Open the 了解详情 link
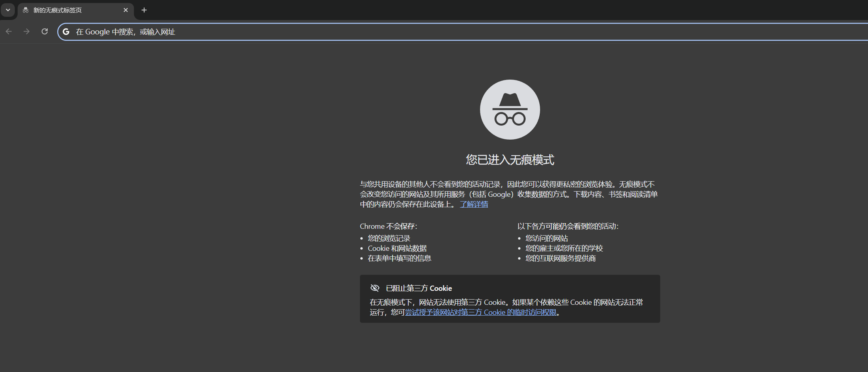This screenshot has width=868, height=372. pos(474,204)
